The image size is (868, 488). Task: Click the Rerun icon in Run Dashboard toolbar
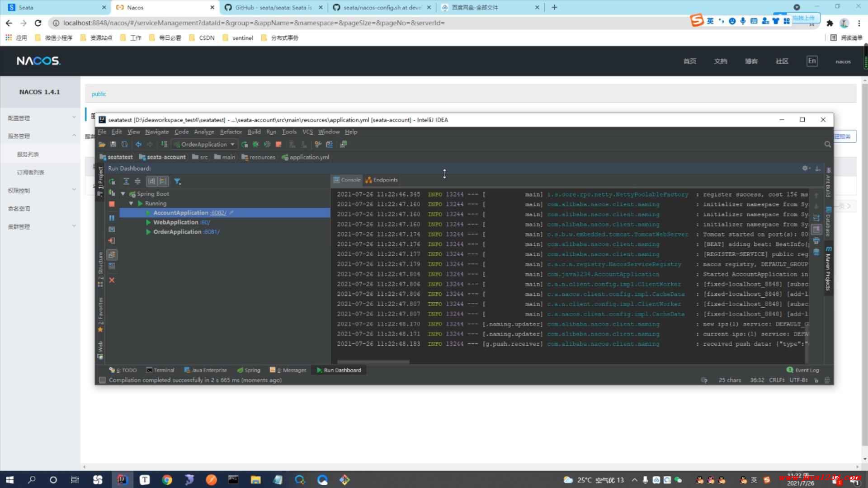click(112, 182)
